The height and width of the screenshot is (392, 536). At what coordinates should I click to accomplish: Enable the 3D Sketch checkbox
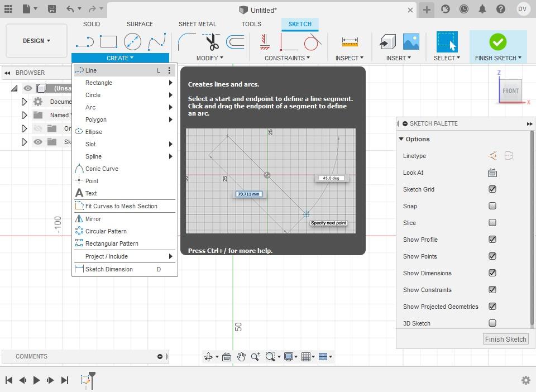click(492, 323)
